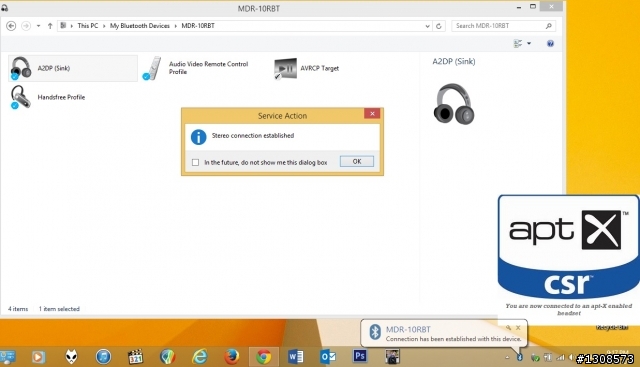Open the media player taskbar icon
The height and width of the screenshot is (367, 640).
click(x=38, y=357)
